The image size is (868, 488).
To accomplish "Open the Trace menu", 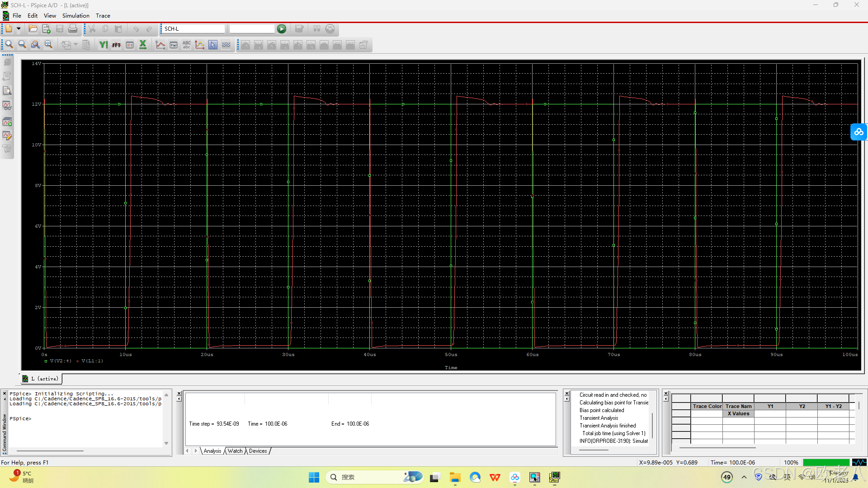I will point(103,16).
